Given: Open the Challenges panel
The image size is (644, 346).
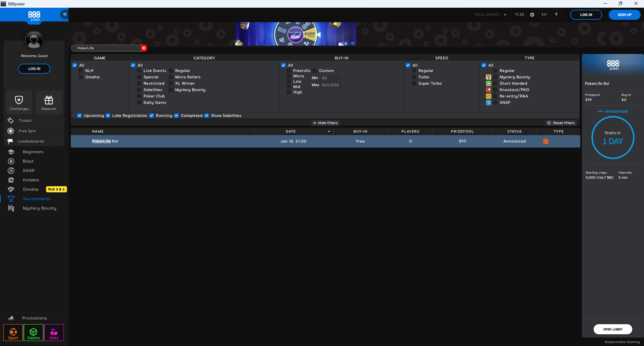Looking at the screenshot, I should click(19, 102).
